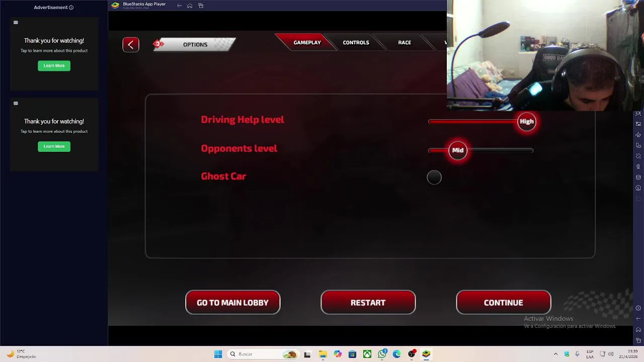The height and width of the screenshot is (362, 644).
Task: Click the Opponents level slider knob
Action: coord(458,150)
